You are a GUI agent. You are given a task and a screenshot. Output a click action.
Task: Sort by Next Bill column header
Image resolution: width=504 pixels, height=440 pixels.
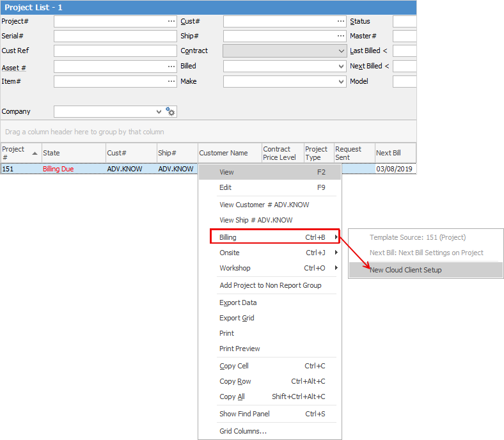click(395, 153)
